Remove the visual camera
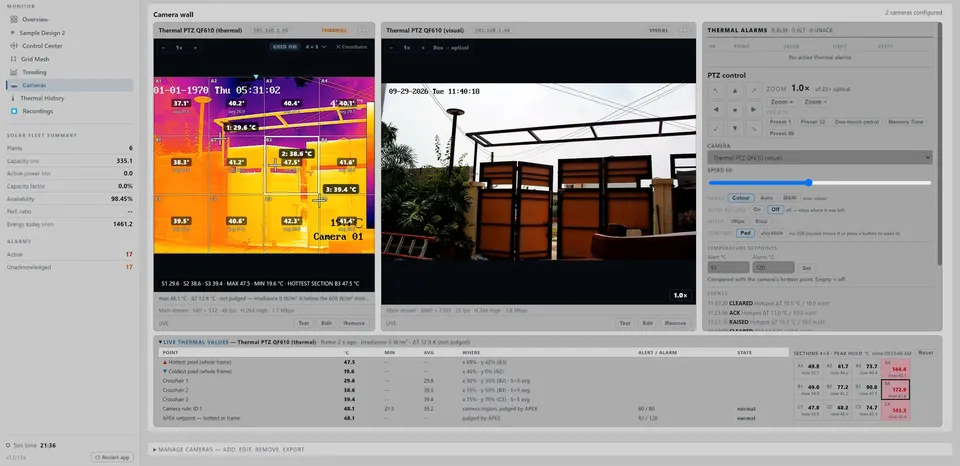Image resolution: width=960 pixels, height=466 pixels. click(675, 323)
